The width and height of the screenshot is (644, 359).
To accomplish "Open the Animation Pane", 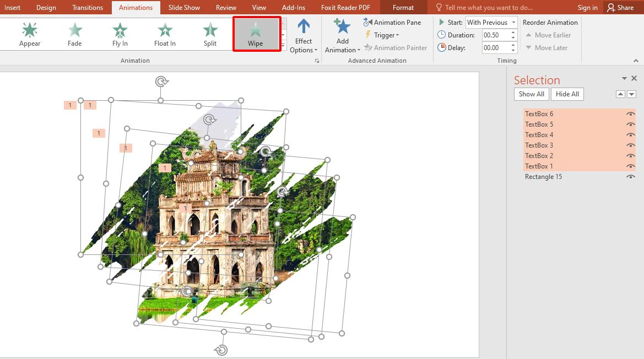I will point(392,22).
